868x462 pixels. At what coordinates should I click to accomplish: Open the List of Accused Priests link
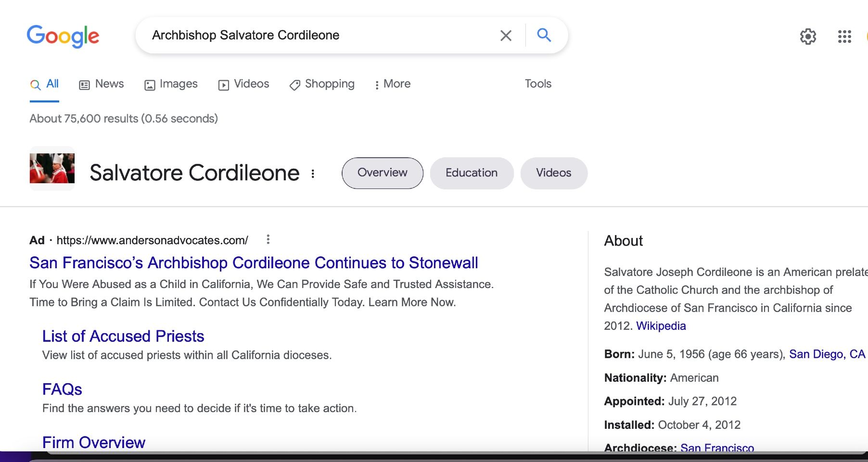point(123,336)
